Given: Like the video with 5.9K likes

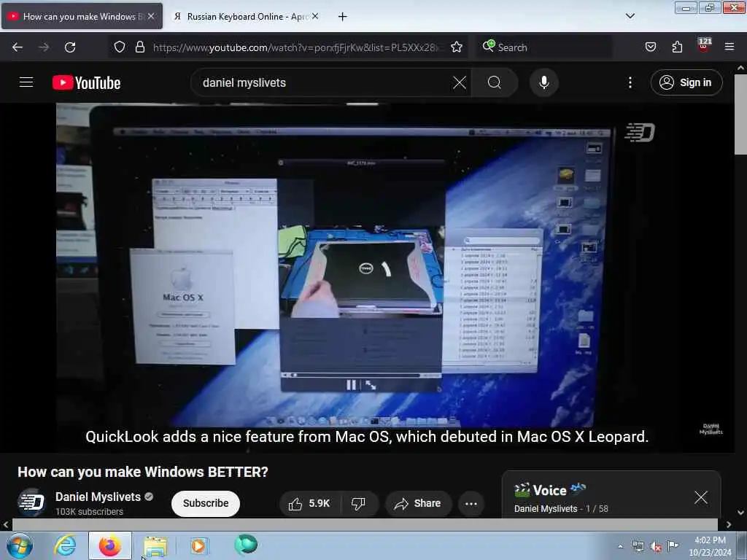Looking at the screenshot, I should (x=309, y=503).
